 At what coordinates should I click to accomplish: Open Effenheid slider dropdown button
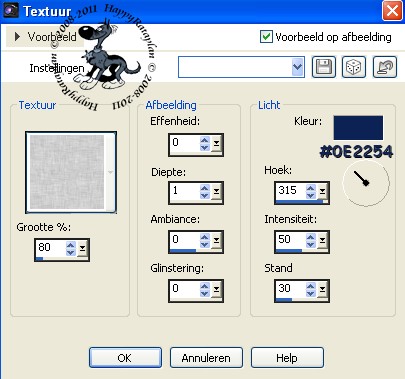tap(216, 144)
